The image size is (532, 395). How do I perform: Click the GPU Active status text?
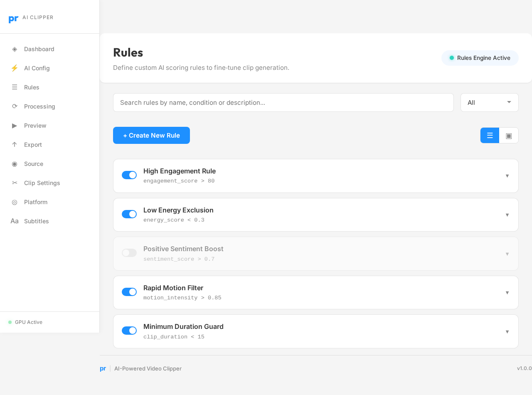pyautogui.click(x=29, y=322)
